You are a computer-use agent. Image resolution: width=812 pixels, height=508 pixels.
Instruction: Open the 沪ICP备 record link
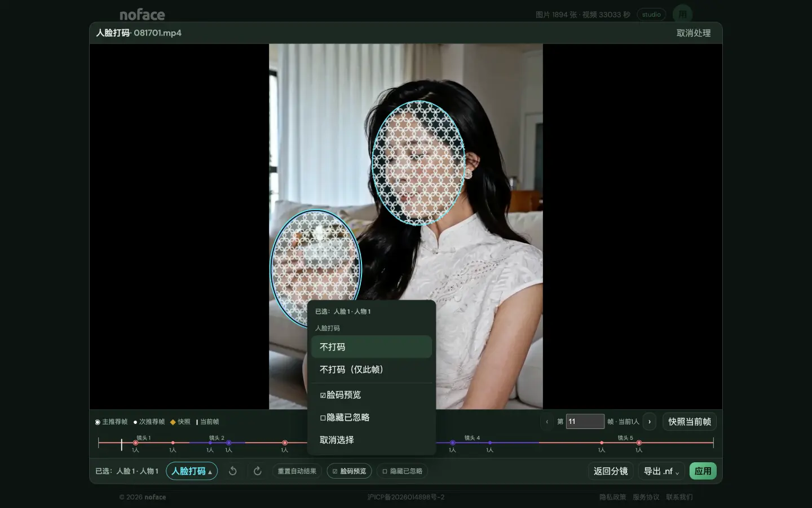406,497
